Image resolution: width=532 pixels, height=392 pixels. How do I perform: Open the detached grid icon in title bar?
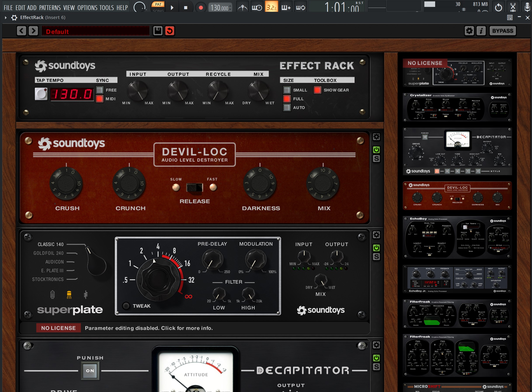coord(510,17)
